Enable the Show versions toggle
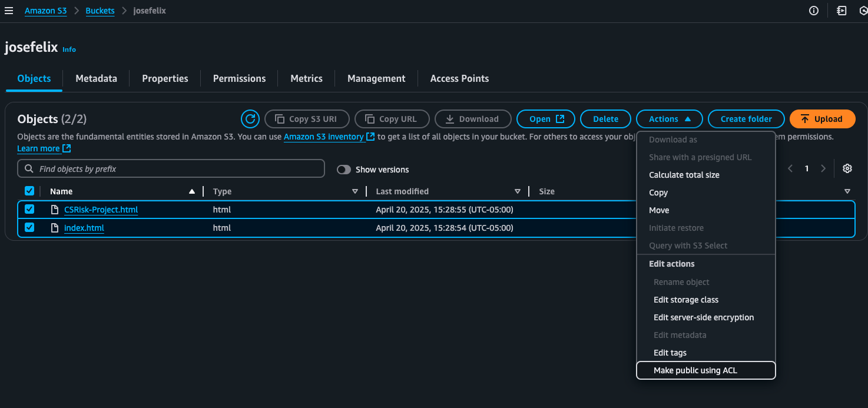The height and width of the screenshot is (408, 868). coord(344,170)
